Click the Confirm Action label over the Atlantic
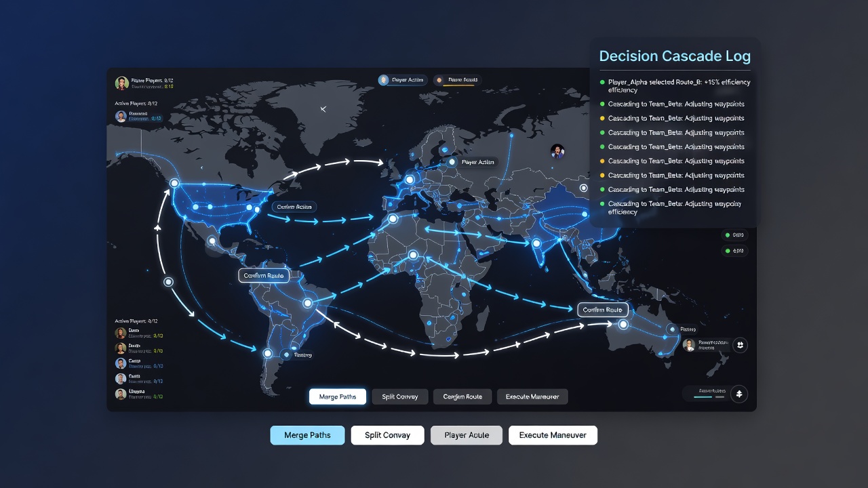This screenshot has height=488, width=868. [x=294, y=207]
